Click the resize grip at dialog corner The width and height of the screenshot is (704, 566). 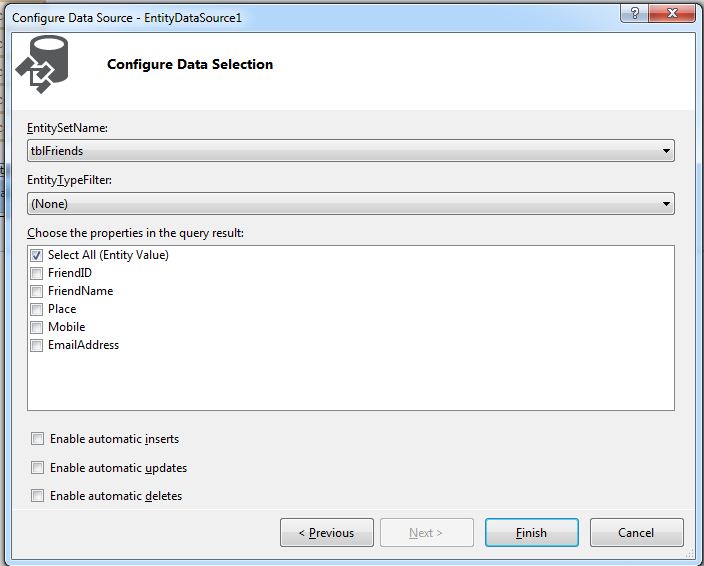[689, 554]
